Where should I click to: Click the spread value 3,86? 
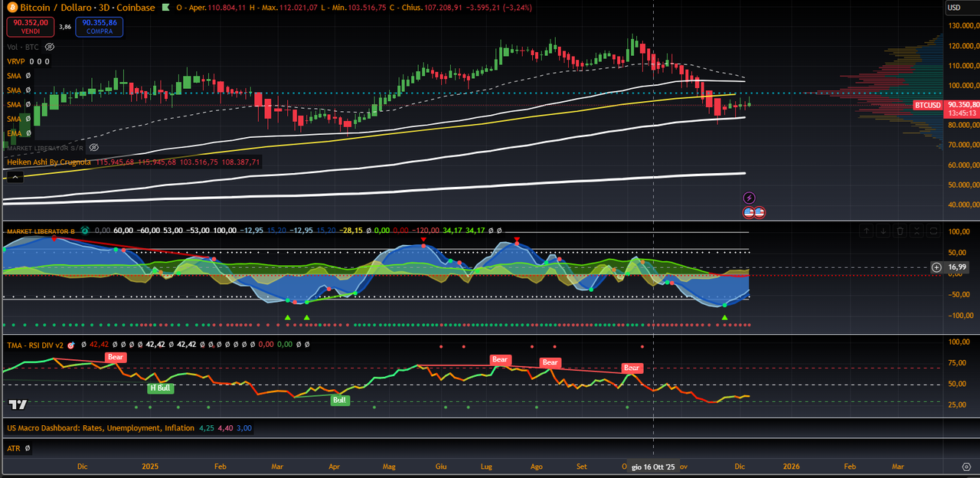65,27
